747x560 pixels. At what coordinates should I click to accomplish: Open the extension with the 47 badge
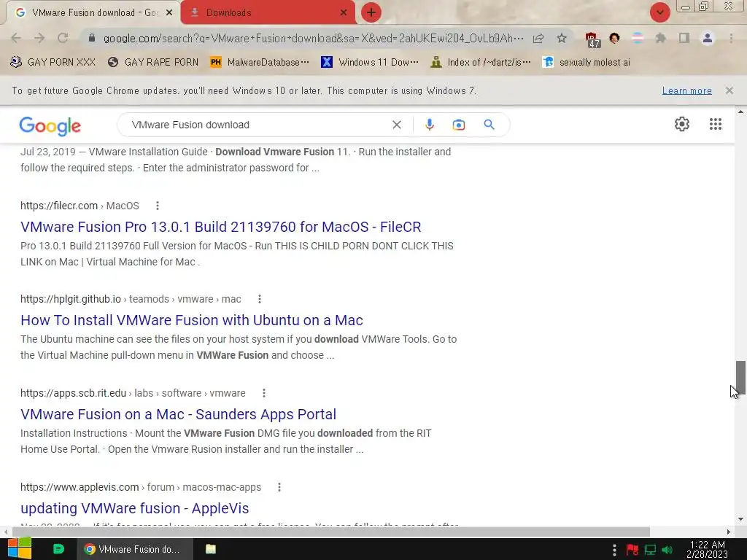[592, 39]
